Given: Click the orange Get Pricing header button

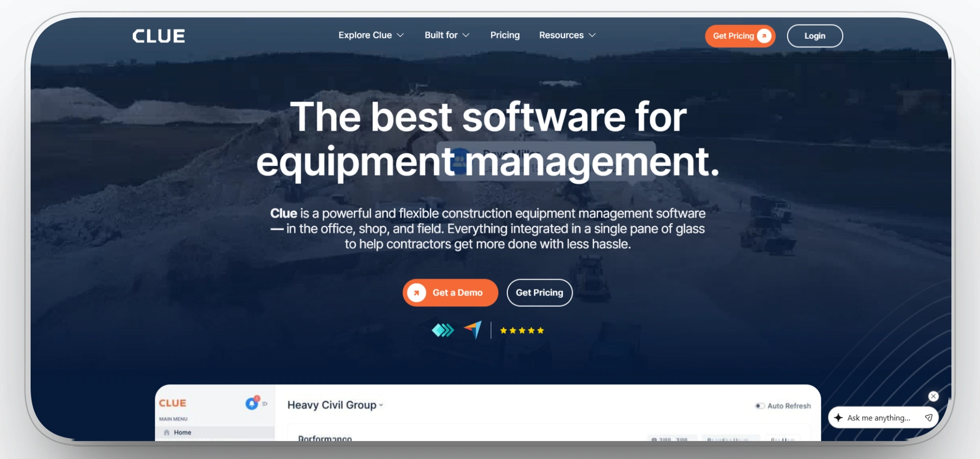Looking at the screenshot, I should pos(740,36).
